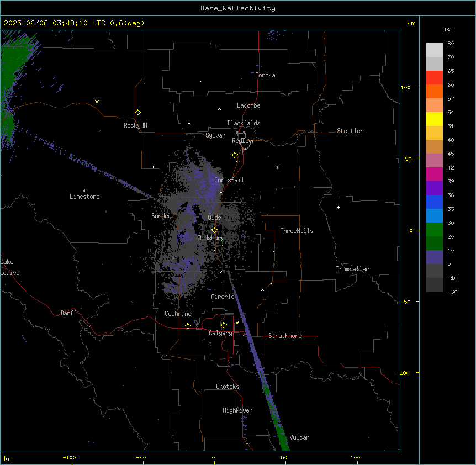Pick the red 65-60 dBZ legend swatch
Image resolution: width=476 pixels, height=465 pixels.
434,78
